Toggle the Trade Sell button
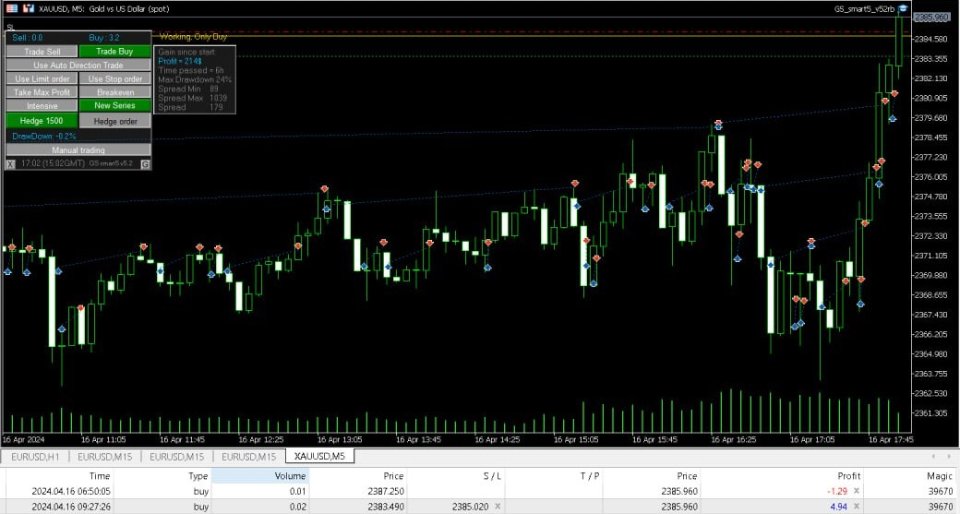Image resolution: width=960 pixels, height=514 pixels. click(x=42, y=51)
